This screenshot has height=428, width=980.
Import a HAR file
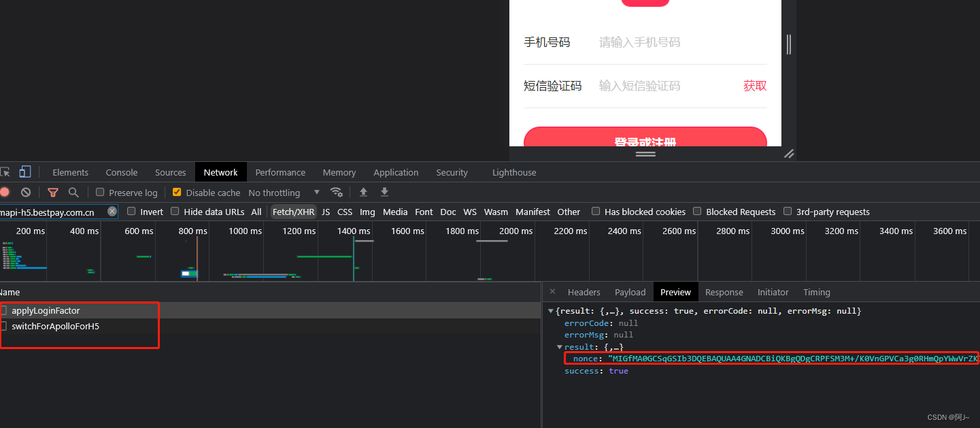[x=364, y=193]
